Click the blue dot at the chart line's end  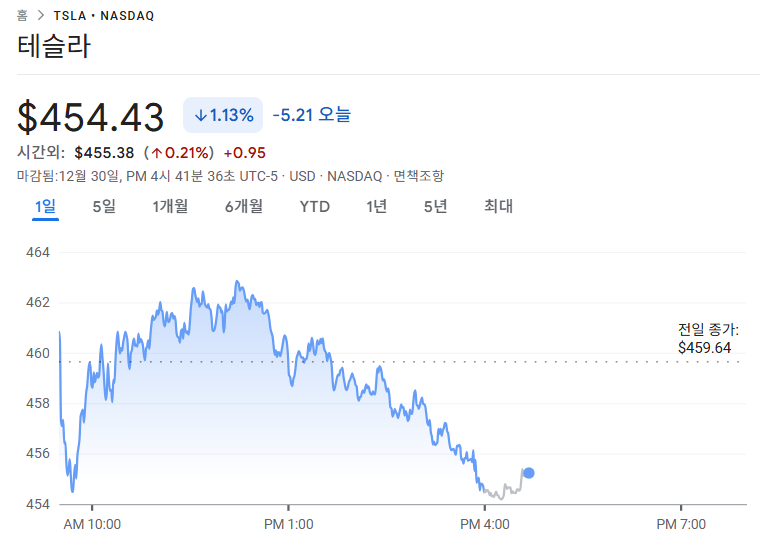(528, 473)
